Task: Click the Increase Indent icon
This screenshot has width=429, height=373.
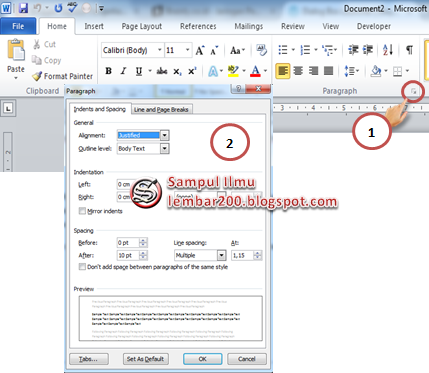Action: 368,50
